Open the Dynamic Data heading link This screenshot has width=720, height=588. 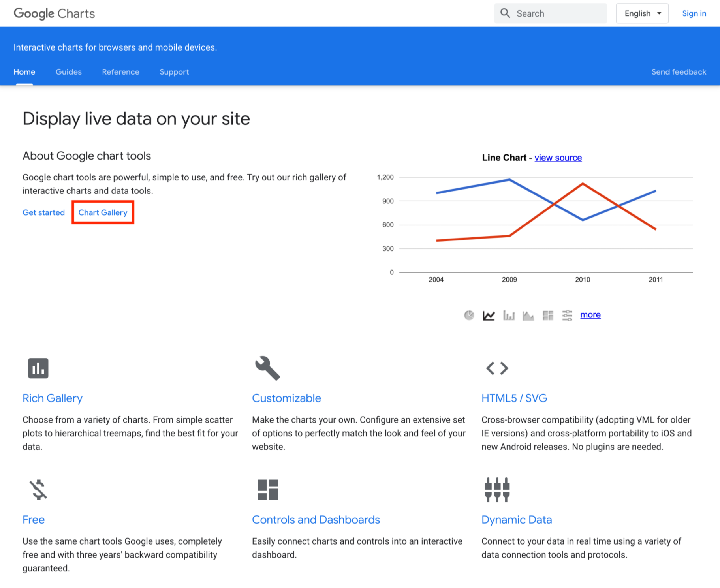[x=517, y=520]
